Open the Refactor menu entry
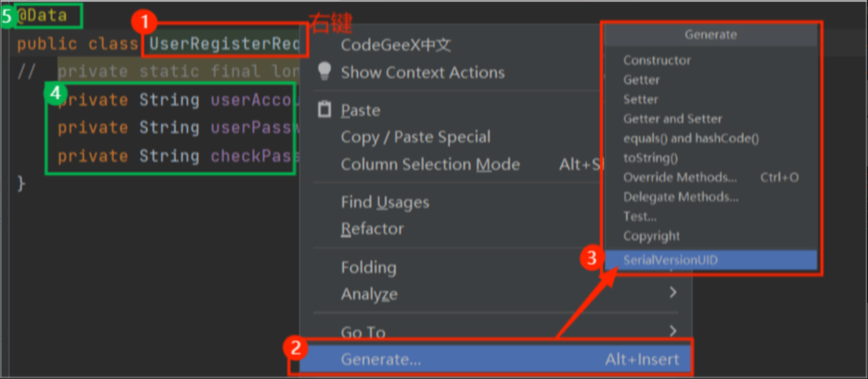Image resolution: width=868 pixels, height=379 pixels. click(372, 229)
